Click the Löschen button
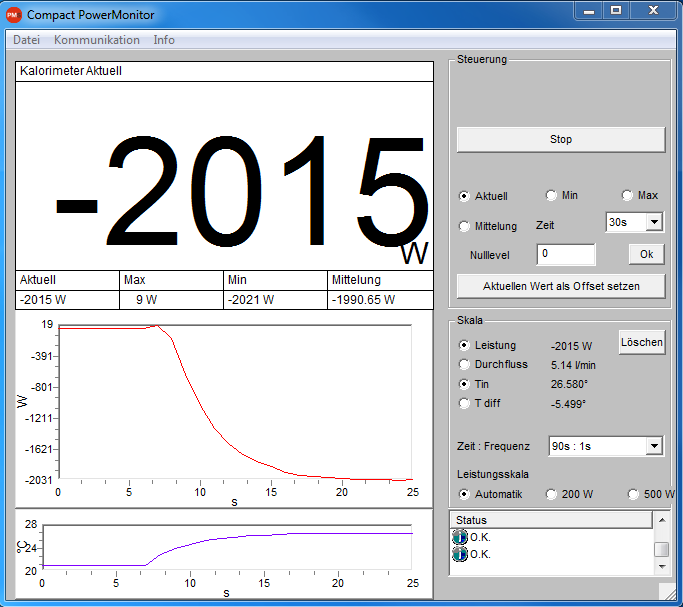 pos(641,342)
